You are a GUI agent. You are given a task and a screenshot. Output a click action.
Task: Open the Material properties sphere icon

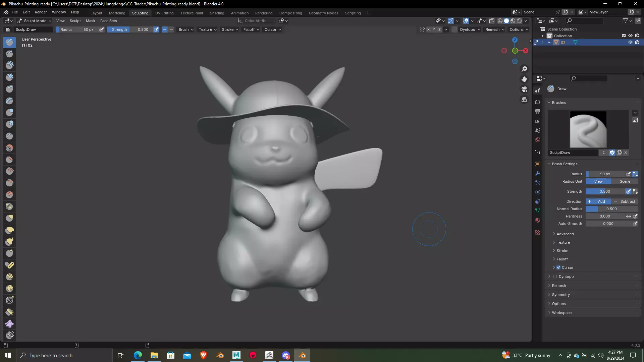[x=538, y=220]
